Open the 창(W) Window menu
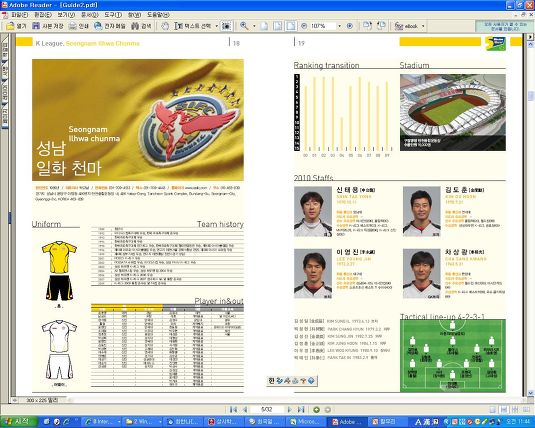Viewport: 535px width, 428px height. tap(134, 15)
